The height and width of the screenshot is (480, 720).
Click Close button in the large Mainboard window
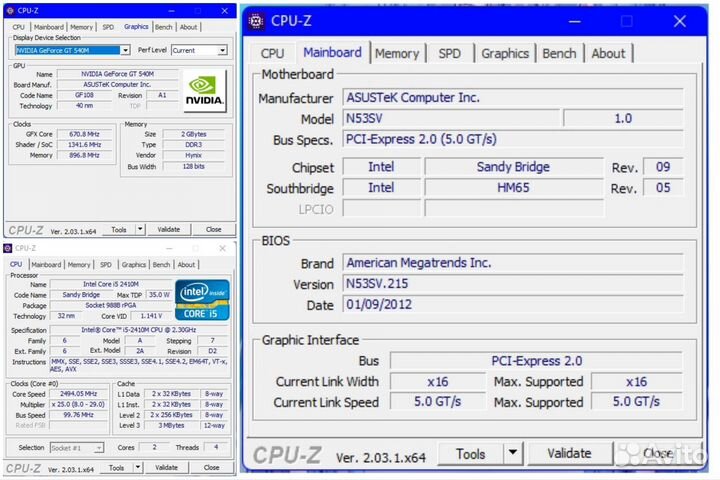pyautogui.click(x=658, y=454)
